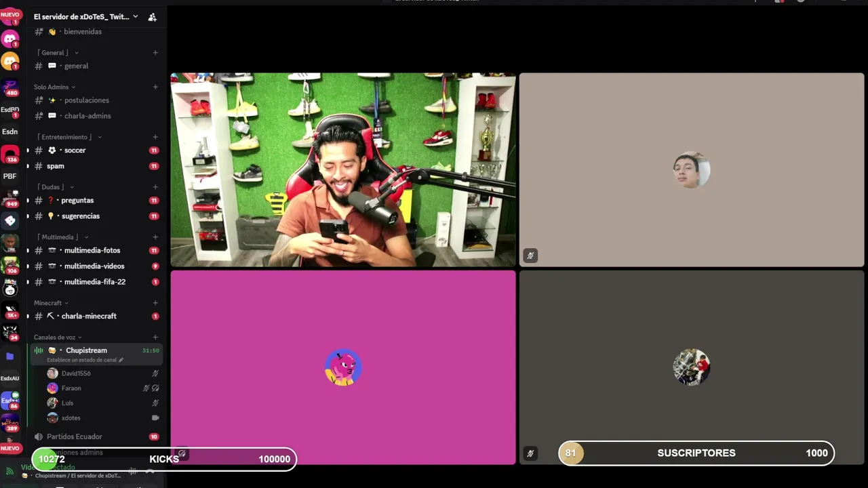Image resolution: width=868 pixels, height=488 pixels.
Task: Open the server icon with badge 389
Action: (10, 424)
